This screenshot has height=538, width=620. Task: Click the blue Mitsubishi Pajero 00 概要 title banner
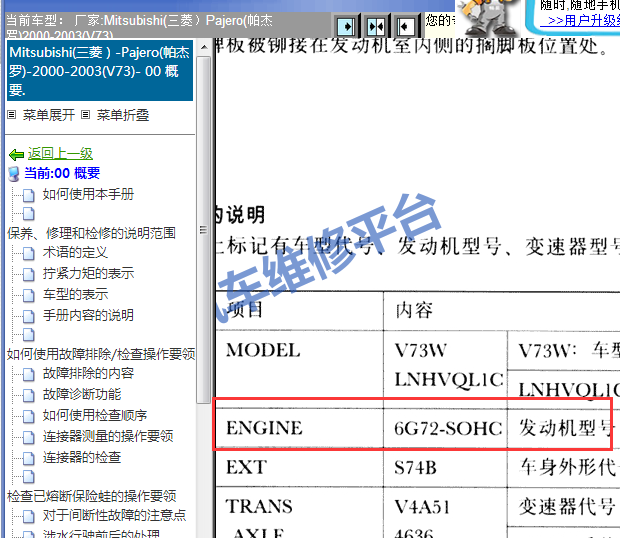[100, 70]
